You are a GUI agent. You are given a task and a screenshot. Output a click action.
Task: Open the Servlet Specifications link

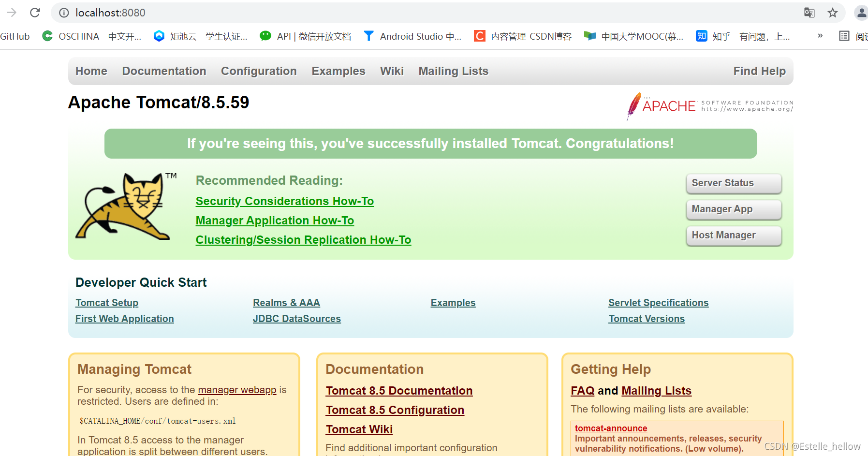[658, 303]
